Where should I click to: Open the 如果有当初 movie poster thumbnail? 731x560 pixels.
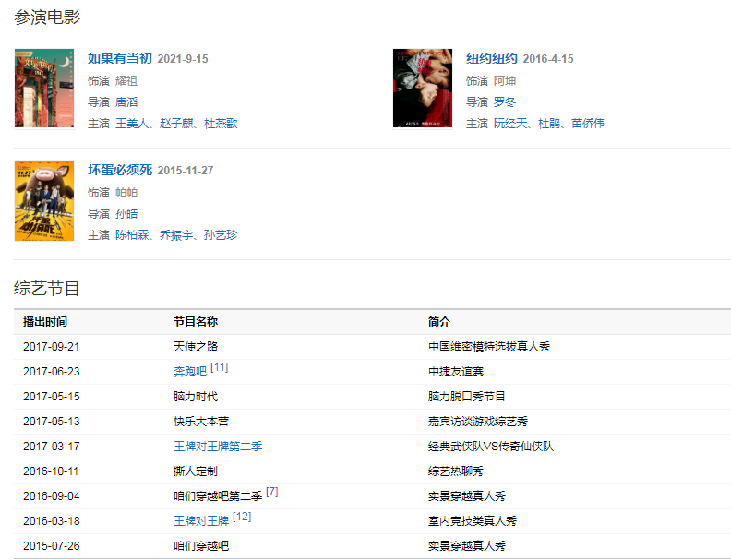pyautogui.click(x=43, y=89)
